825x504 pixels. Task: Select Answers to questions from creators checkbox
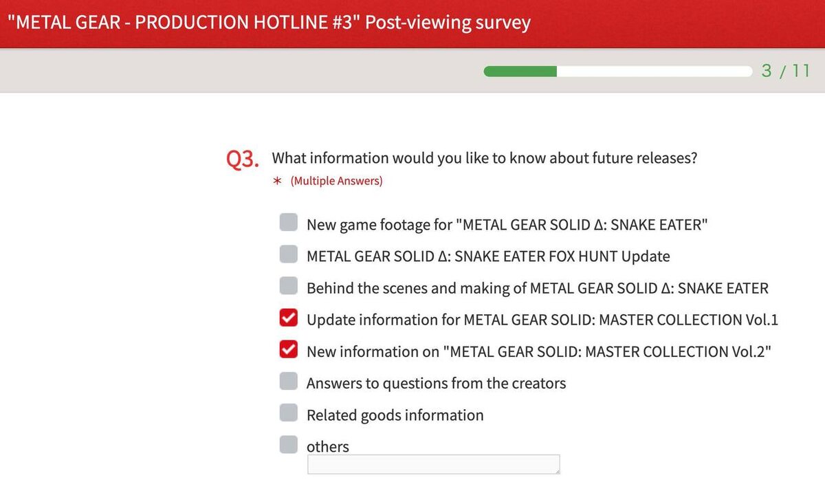click(289, 381)
